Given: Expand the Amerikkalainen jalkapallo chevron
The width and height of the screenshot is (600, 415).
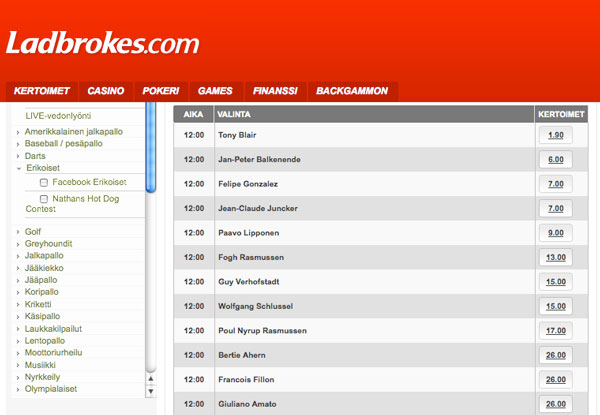Looking at the screenshot, I should pyautogui.click(x=18, y=132).
